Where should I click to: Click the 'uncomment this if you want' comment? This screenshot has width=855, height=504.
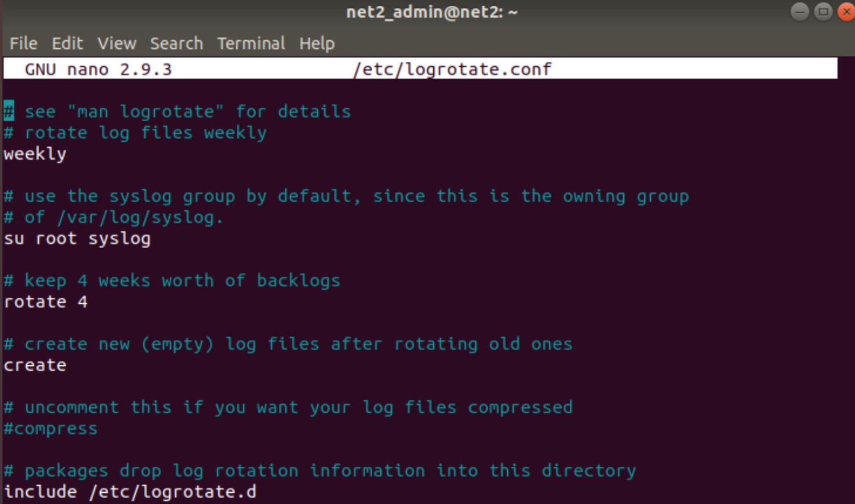point(288,407)
